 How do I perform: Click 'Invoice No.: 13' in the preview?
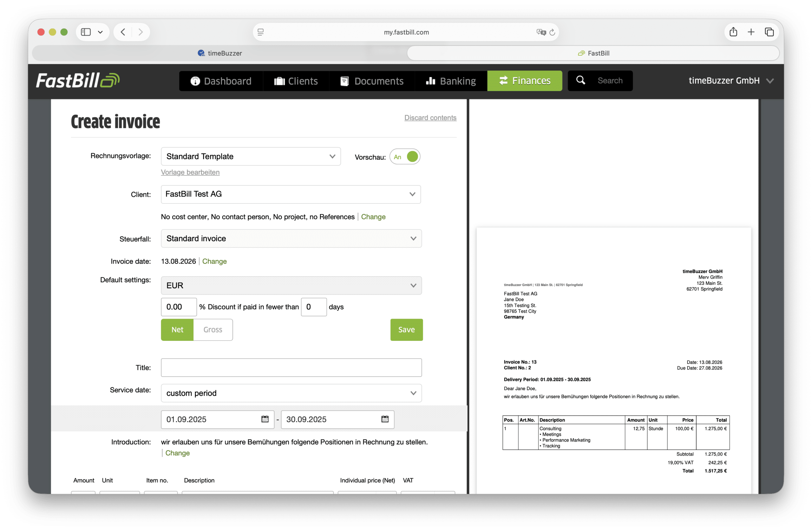(520, 362)
